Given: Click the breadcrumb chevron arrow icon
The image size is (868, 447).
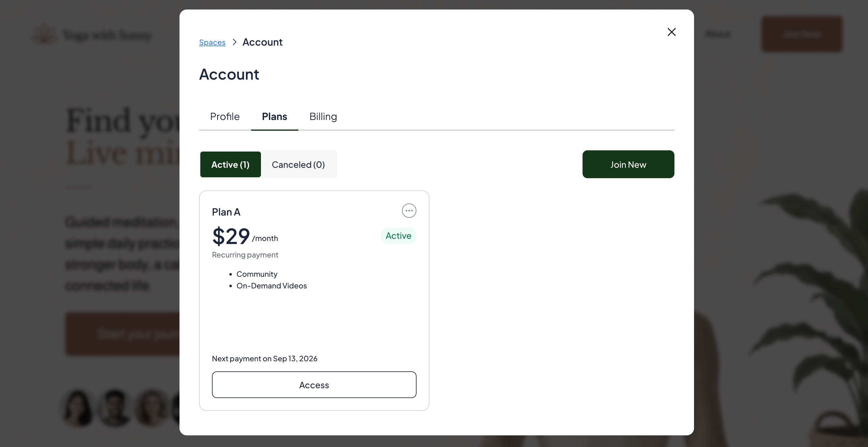Looking at the screenshot, I should [235, 42].
